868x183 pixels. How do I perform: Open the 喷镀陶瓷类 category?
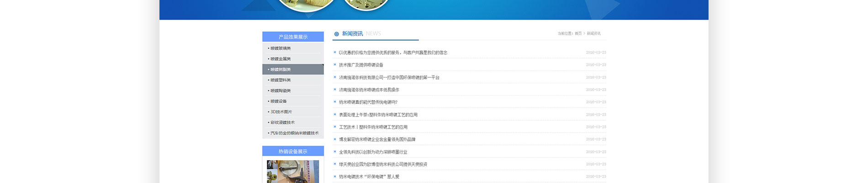coord(281,91)
